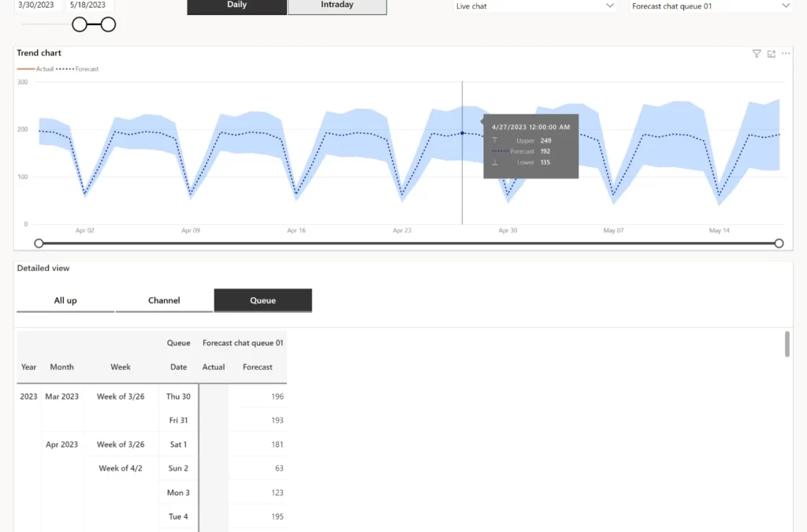Open the Live chat channel dropdown

pyautogui.click(x=535, y=6)
